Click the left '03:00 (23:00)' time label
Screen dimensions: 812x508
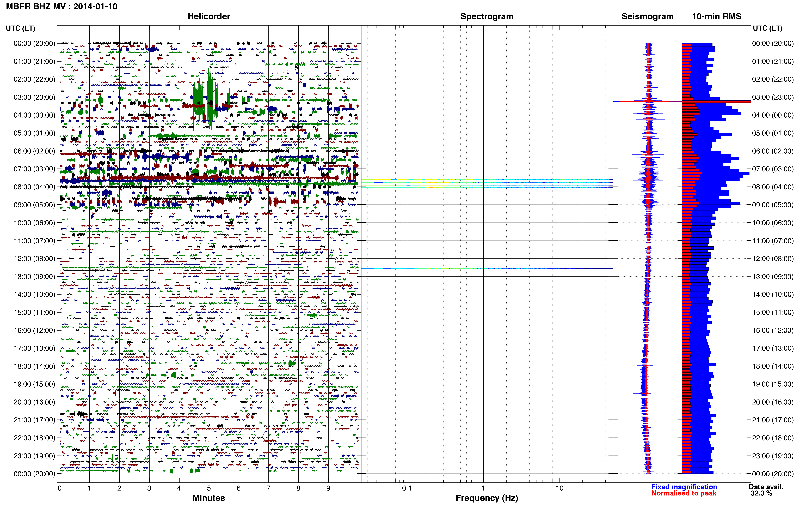click(34, 97)
